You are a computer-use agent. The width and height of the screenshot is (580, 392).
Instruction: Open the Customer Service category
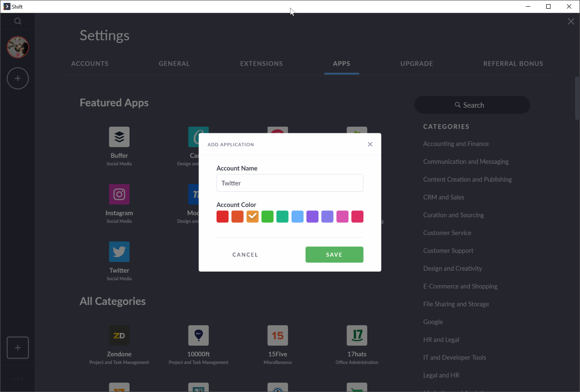click(447, 232)
